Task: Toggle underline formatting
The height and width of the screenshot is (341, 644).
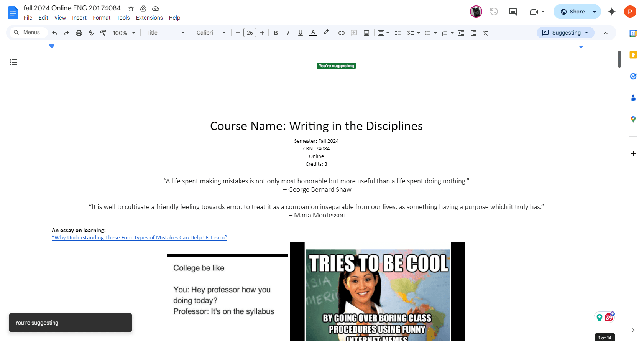Action: pyautogui.click(x=301, y=33)
